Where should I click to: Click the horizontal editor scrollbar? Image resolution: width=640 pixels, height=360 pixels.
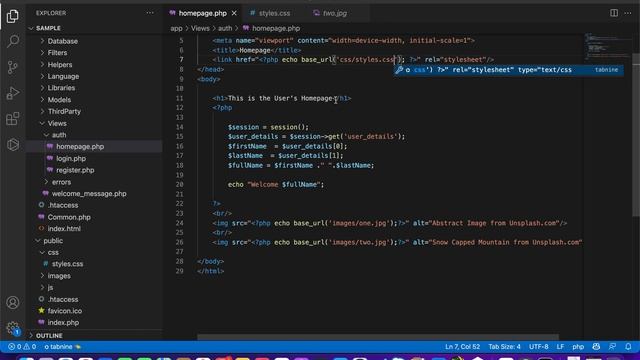(378, 337)
